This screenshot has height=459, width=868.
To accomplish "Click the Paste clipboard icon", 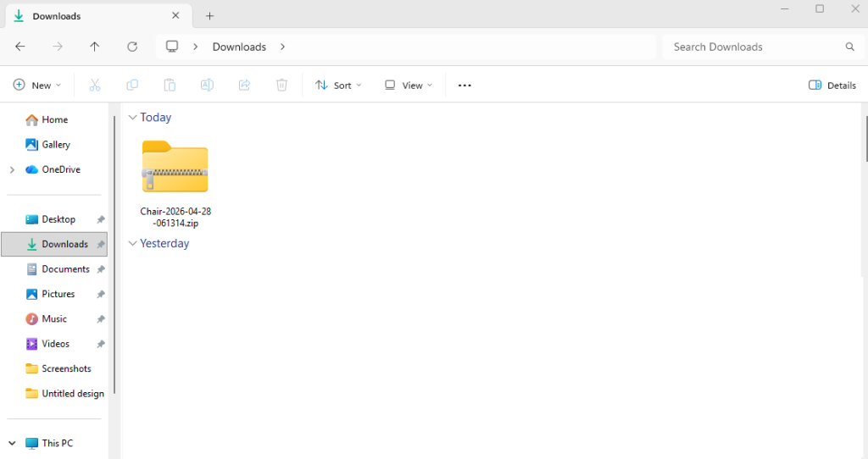I will tap(170, 86).
